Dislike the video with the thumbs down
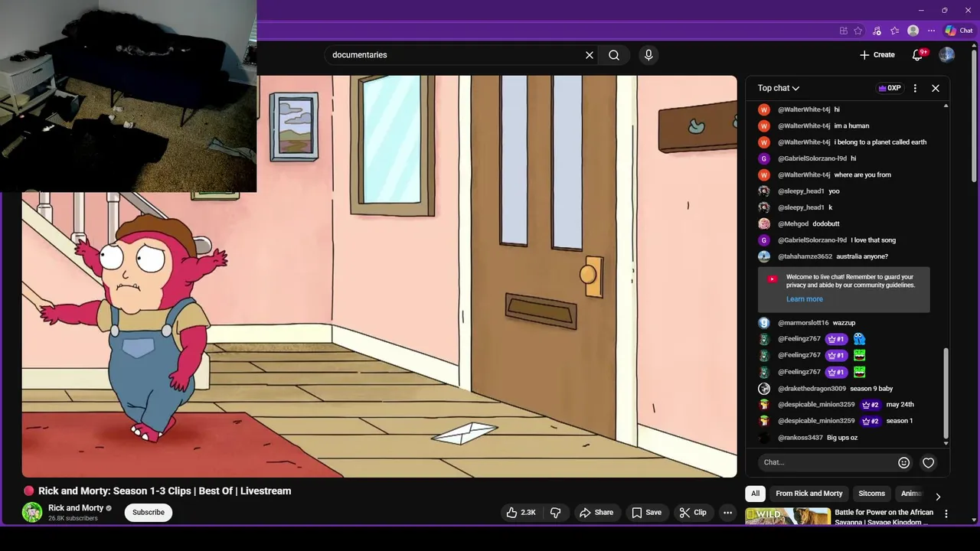This screenshot has width=980, height=551. [557, 513]
